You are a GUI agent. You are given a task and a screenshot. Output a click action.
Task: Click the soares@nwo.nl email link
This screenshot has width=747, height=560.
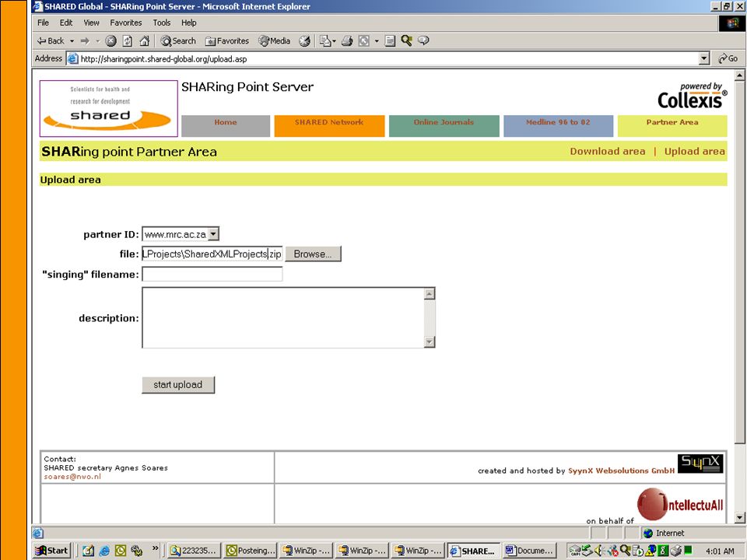tap(72, 477)
